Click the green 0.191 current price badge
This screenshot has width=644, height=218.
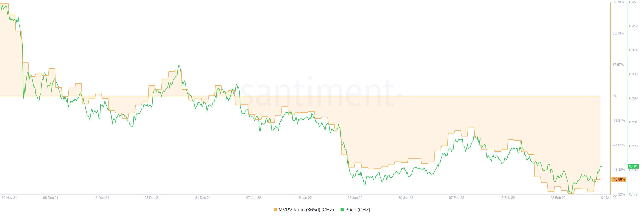point(633,167)
